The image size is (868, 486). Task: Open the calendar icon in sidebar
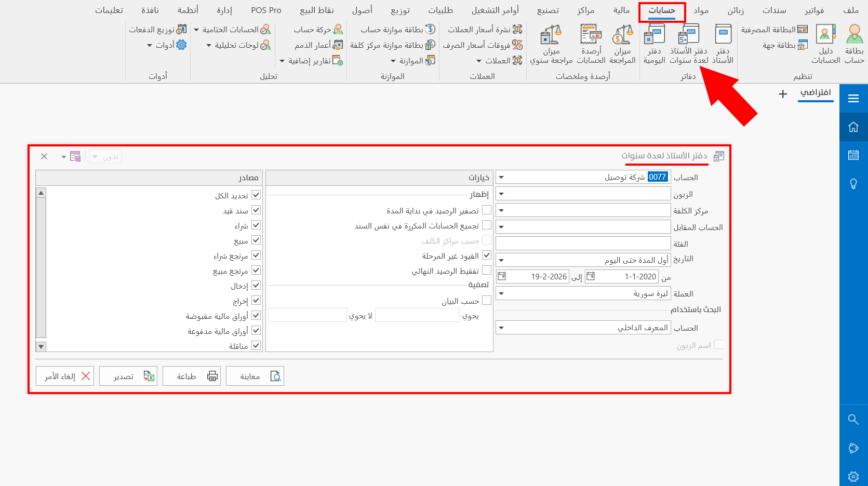point(853,155)
